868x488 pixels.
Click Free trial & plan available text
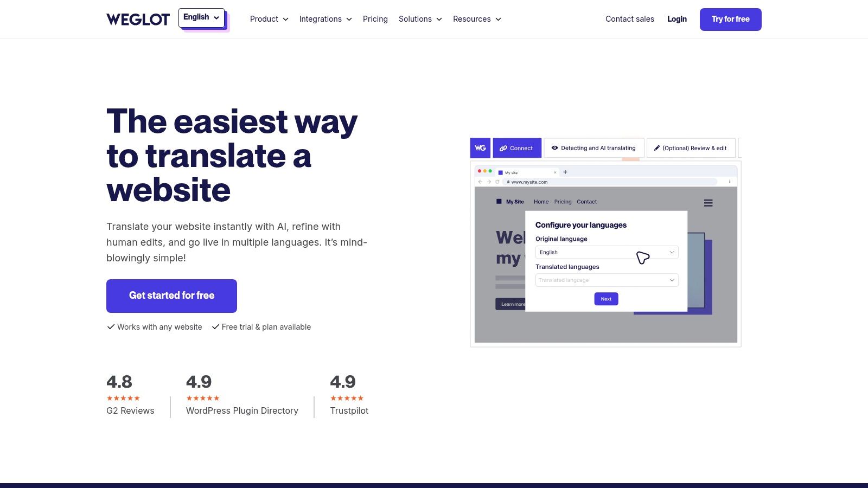coord(266,327)
